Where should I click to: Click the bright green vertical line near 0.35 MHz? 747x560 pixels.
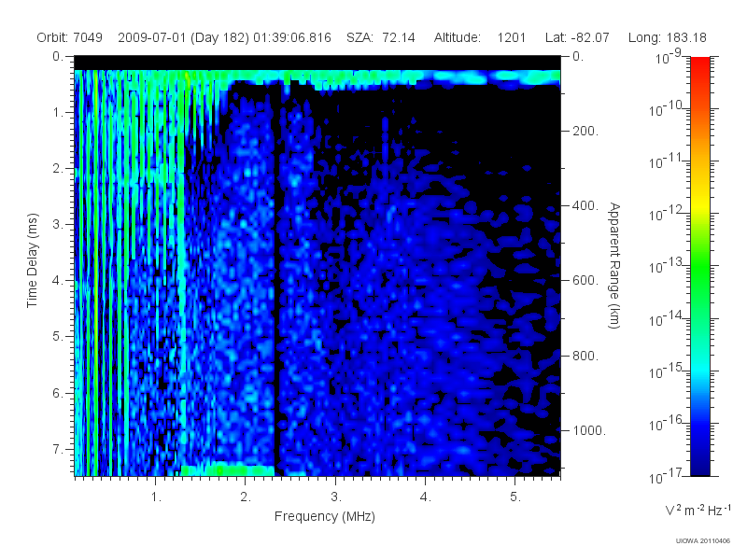(x=95, y=273)
